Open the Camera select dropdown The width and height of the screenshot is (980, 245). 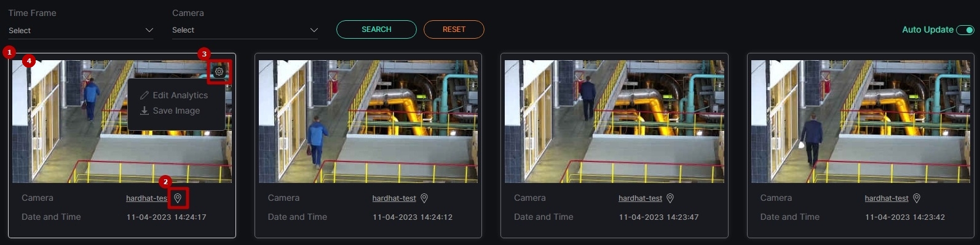click(x=245, y=30)
